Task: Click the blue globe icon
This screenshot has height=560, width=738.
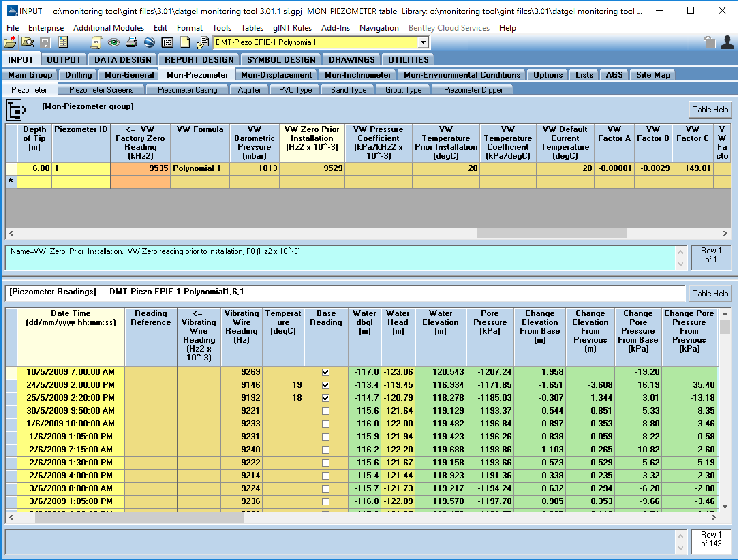Action: point(149,42)
